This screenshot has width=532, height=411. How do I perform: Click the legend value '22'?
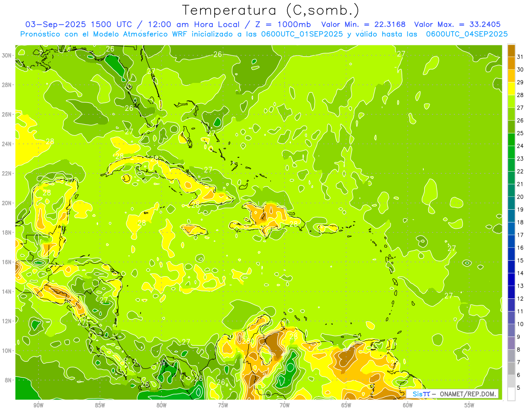pyautogui.click(x=520, y=172)
